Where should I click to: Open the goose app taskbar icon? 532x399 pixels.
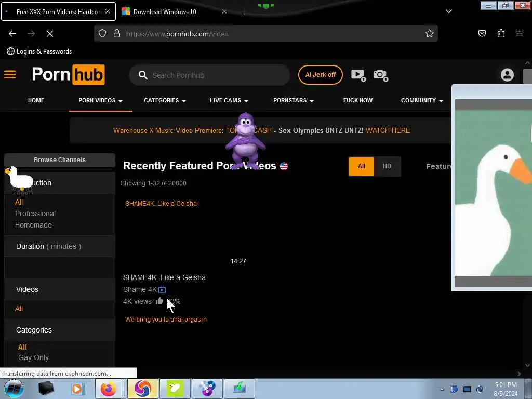click(x=175, y=389)
